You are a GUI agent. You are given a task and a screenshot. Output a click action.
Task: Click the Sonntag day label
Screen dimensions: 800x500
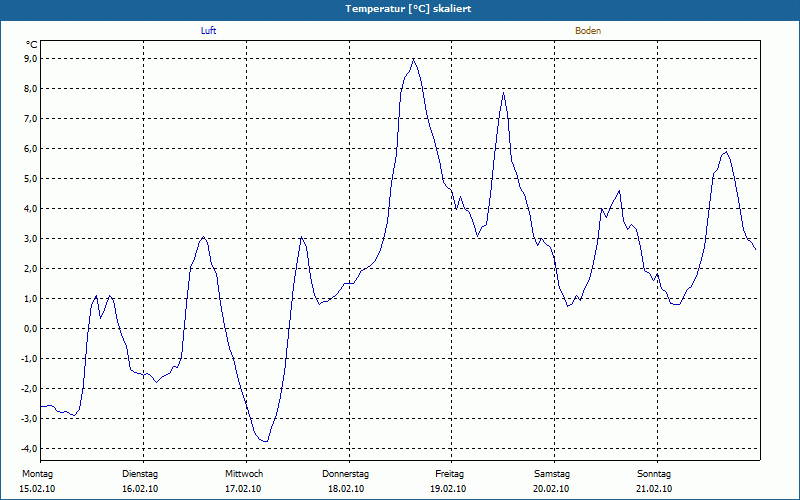(x=654, y=474)
